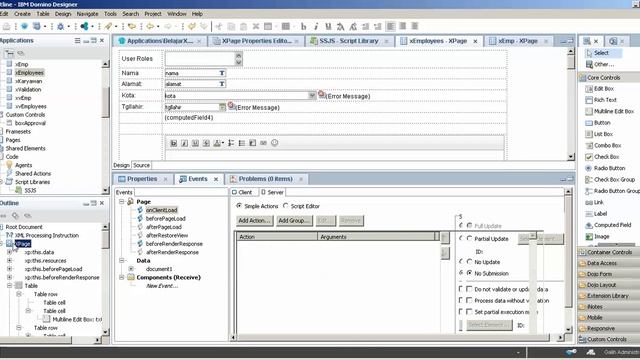Expand the Data Access palette section
This screenshot has height=360, width=640.
(609, 264)
